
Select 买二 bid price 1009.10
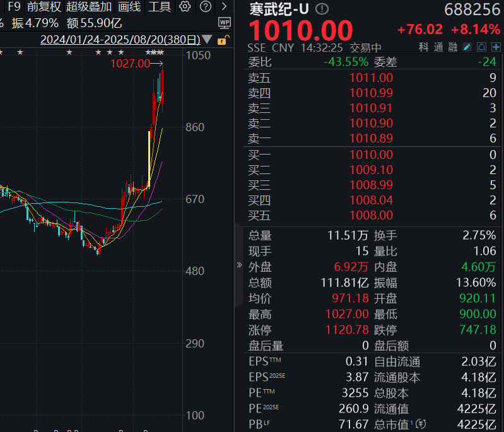coord(372,170)
